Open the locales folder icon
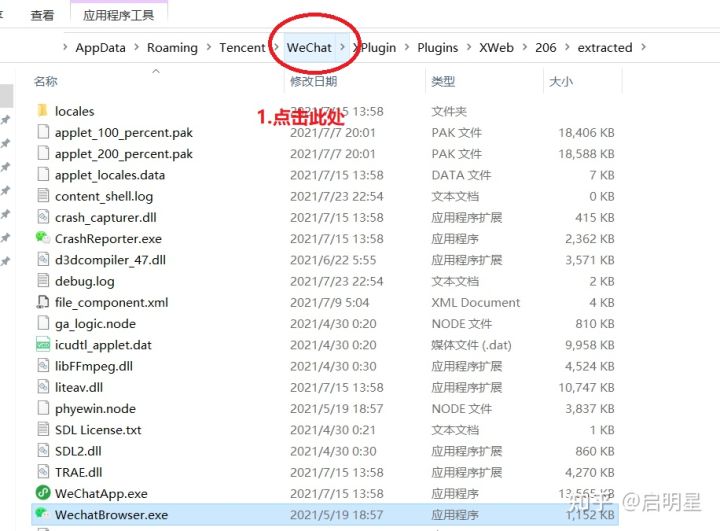 coord(43,111)
